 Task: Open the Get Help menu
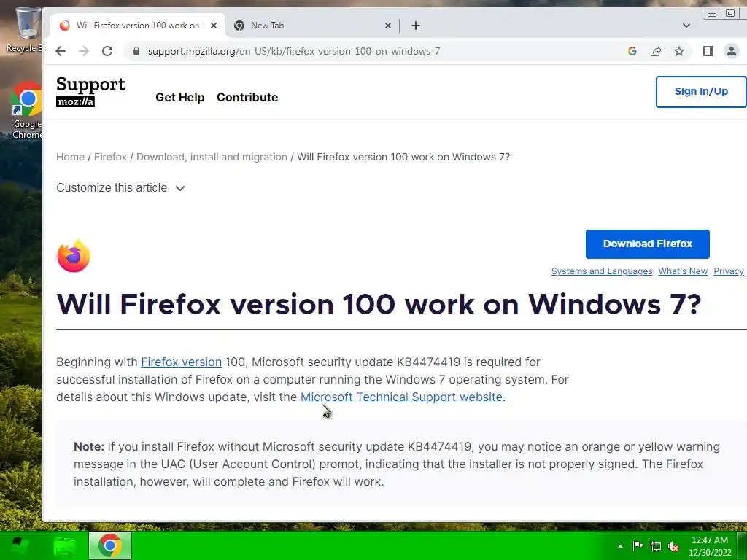click(x=179, y=97)
